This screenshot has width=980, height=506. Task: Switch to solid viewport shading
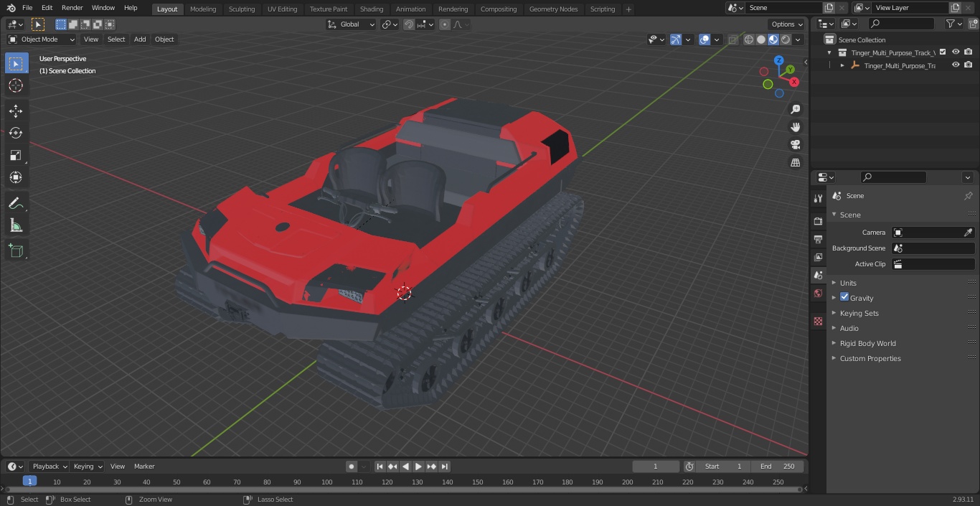point(761,39)
